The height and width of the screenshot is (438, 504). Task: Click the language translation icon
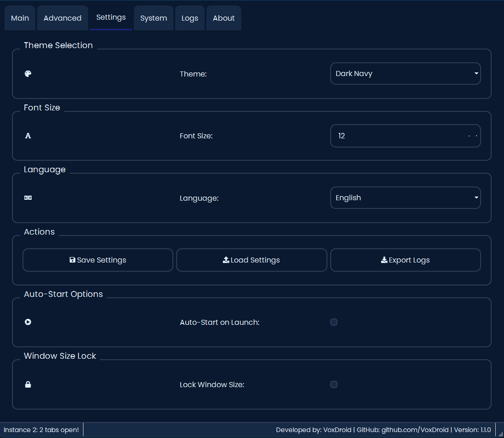[x=28, y=197]
